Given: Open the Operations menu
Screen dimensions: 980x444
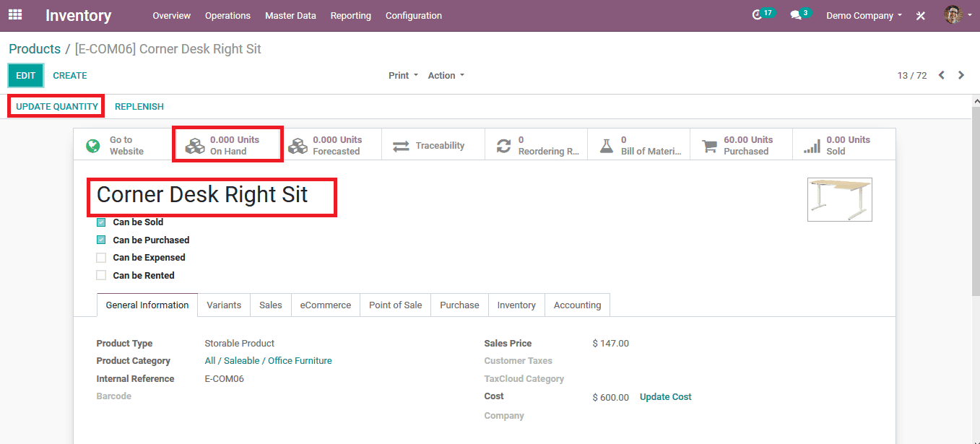Looking at the screenshot, I should point(227,15).
